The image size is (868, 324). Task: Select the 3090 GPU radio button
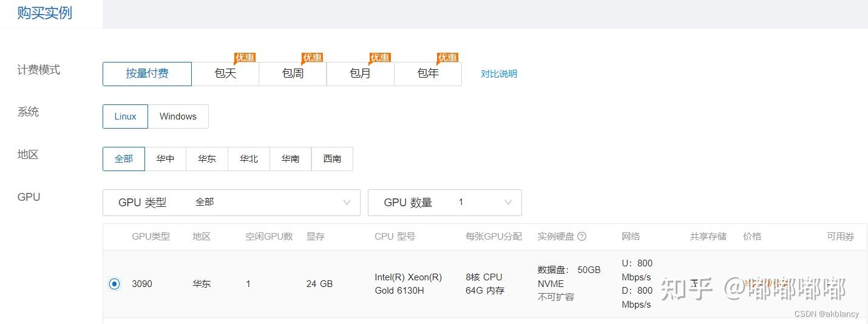115,284
